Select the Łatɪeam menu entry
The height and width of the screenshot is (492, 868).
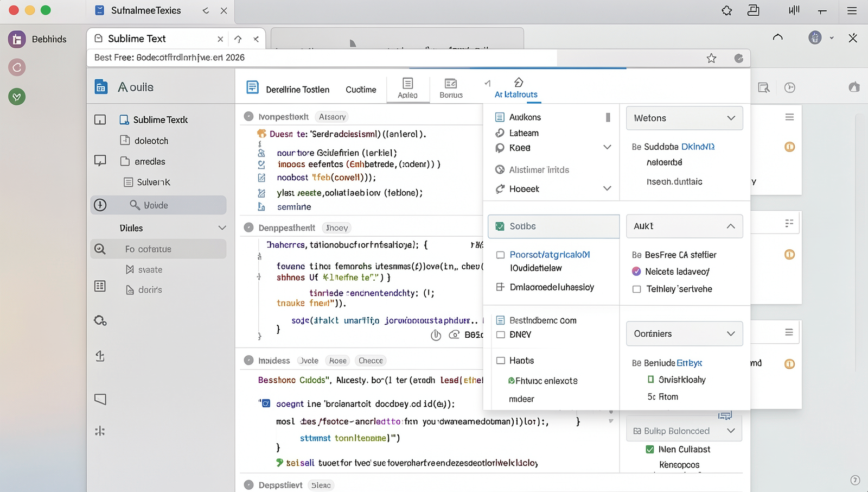click(524, 133)
